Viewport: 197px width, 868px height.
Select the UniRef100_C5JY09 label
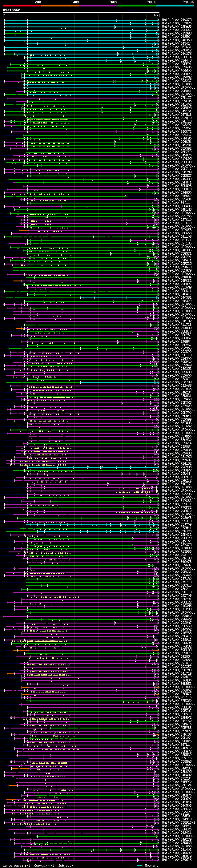pos(177,525)
